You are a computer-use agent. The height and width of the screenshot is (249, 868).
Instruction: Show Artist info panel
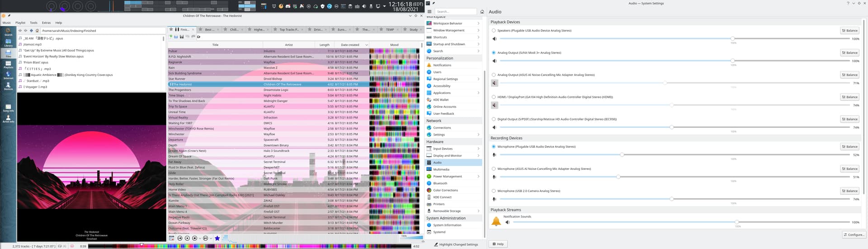8,118
